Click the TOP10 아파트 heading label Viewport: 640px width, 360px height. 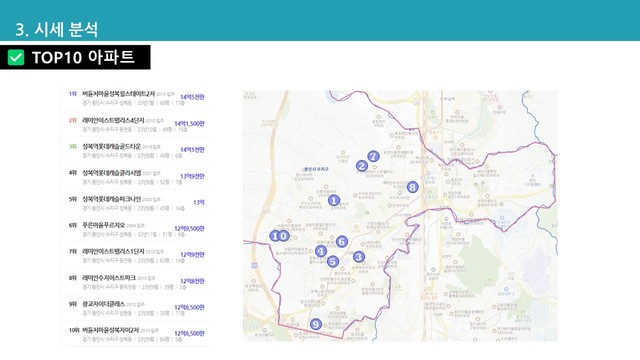click(83, 58)
